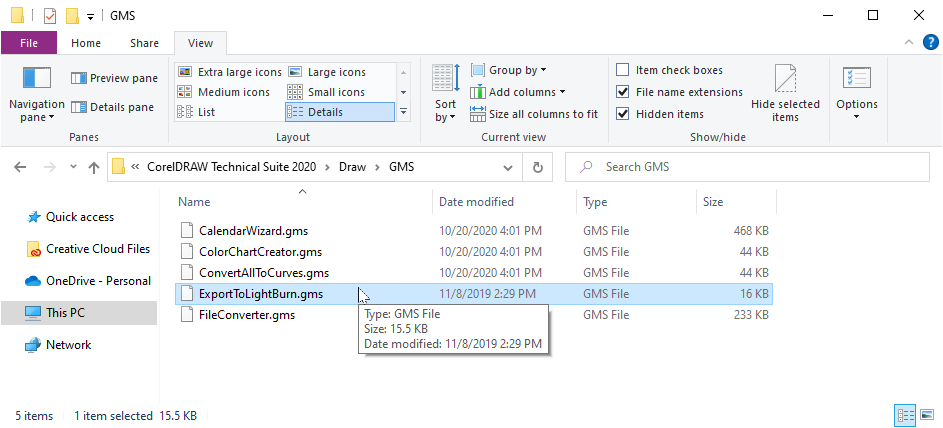Screen dimensions: 943x428
Task: Click the Navigation pane icon
Action: (37, 79)
